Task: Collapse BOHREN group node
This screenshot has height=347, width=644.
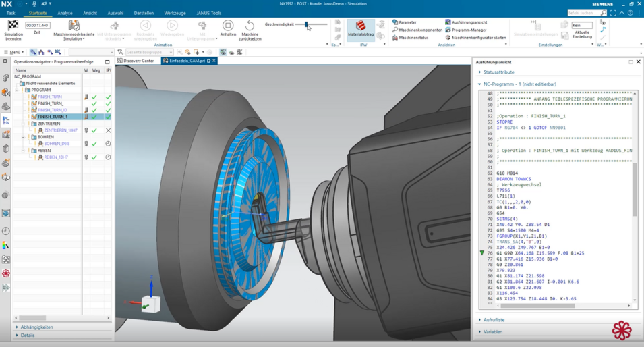Action: click(x=23, y=137)
